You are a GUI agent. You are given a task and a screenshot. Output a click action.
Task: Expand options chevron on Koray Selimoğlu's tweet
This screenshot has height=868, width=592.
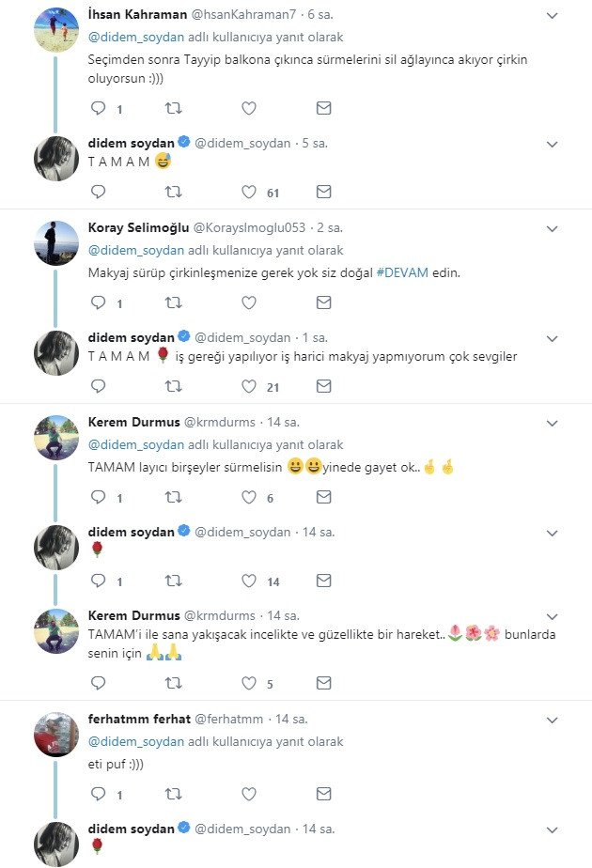tap(553, 228)
